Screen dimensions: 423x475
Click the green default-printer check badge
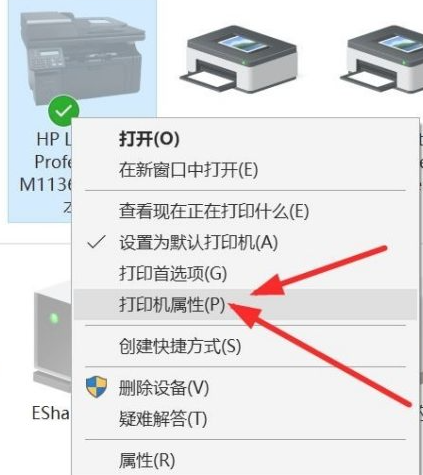click(x=63, y=111)
